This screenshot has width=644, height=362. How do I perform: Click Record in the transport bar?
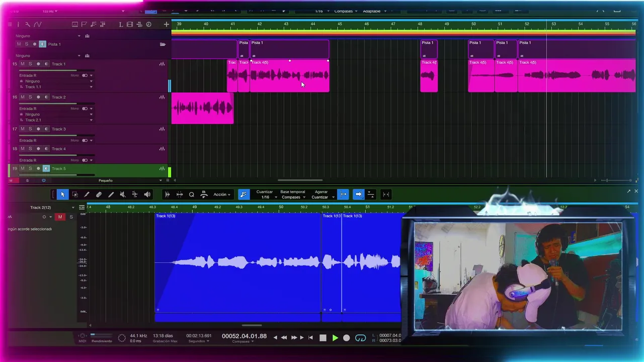347,338
